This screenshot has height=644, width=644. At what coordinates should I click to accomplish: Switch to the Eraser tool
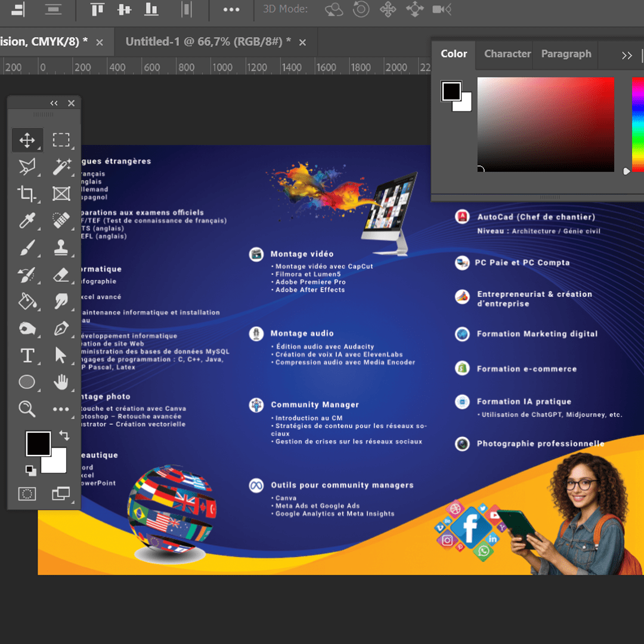click(61, 275)
